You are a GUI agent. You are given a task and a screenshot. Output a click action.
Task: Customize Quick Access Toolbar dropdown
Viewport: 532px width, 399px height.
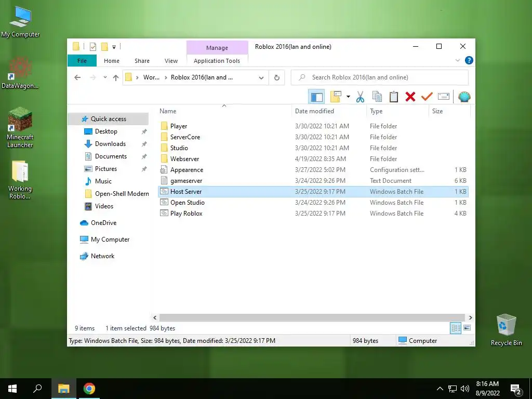point(114,47)
